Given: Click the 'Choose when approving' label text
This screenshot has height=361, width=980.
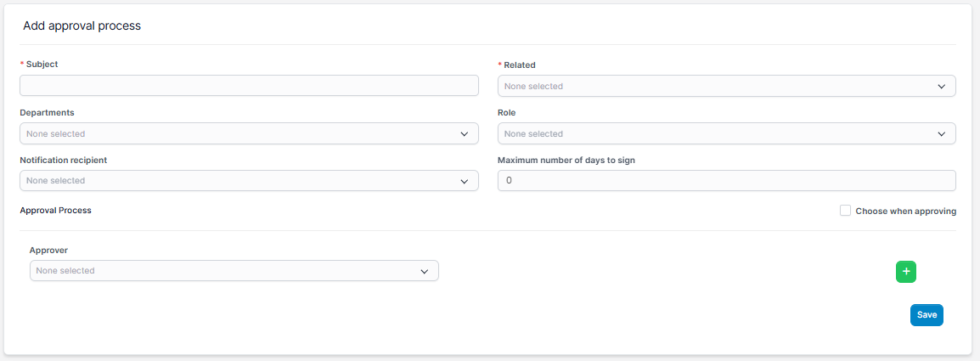Looking at the screenshot, I should [905, 211].
